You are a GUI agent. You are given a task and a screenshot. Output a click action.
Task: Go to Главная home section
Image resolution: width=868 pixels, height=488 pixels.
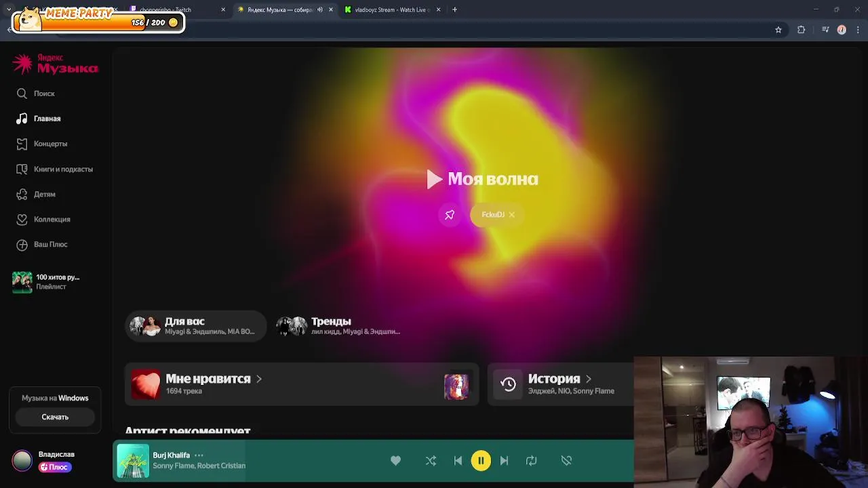coord(39,119)
